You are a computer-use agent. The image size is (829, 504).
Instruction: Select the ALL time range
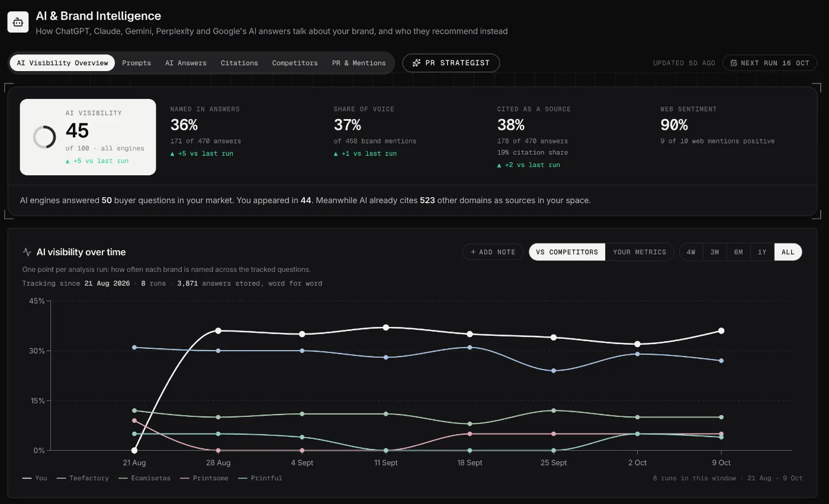point(788,252)
